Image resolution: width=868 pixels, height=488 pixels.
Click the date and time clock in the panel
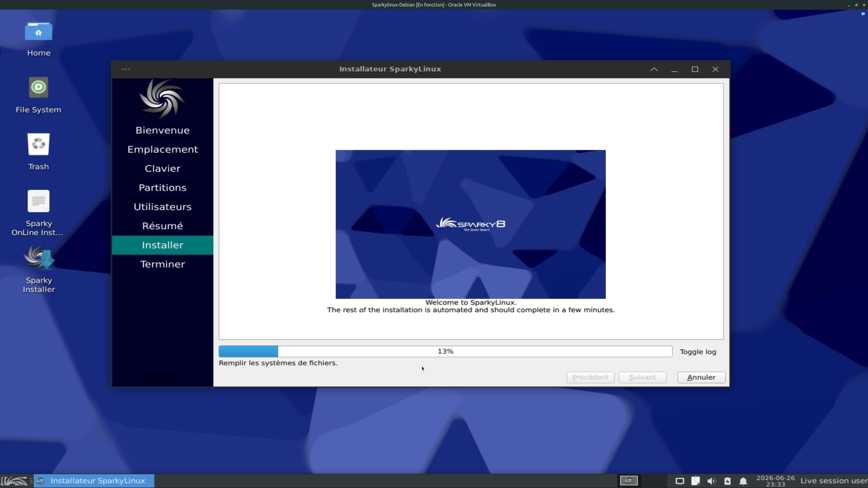[x=775, y=481]
